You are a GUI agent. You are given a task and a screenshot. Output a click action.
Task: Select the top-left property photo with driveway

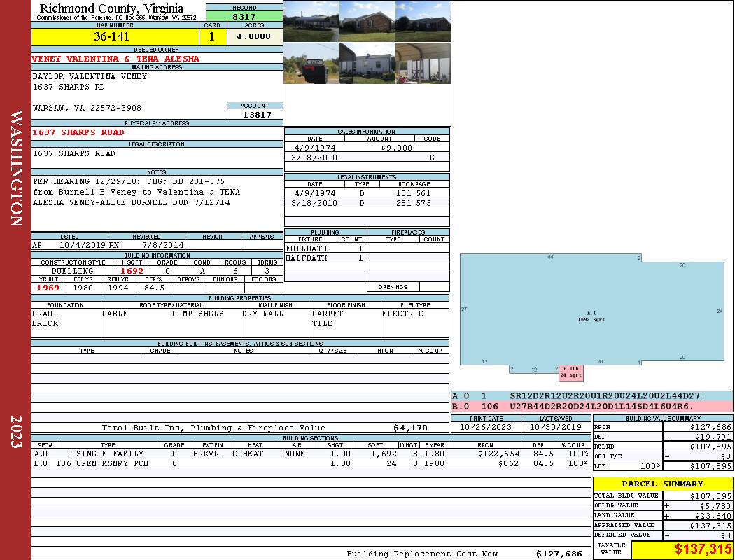311,21
